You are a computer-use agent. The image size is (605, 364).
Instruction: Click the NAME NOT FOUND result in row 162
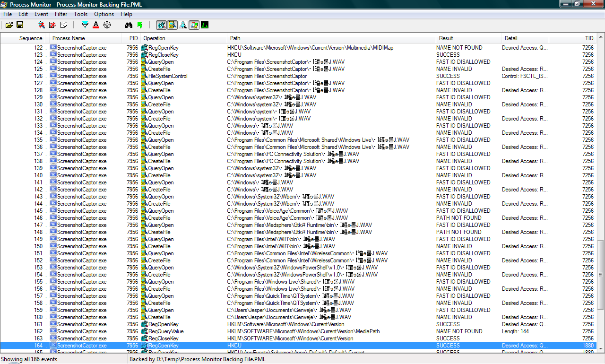click(x=459, y=331)
